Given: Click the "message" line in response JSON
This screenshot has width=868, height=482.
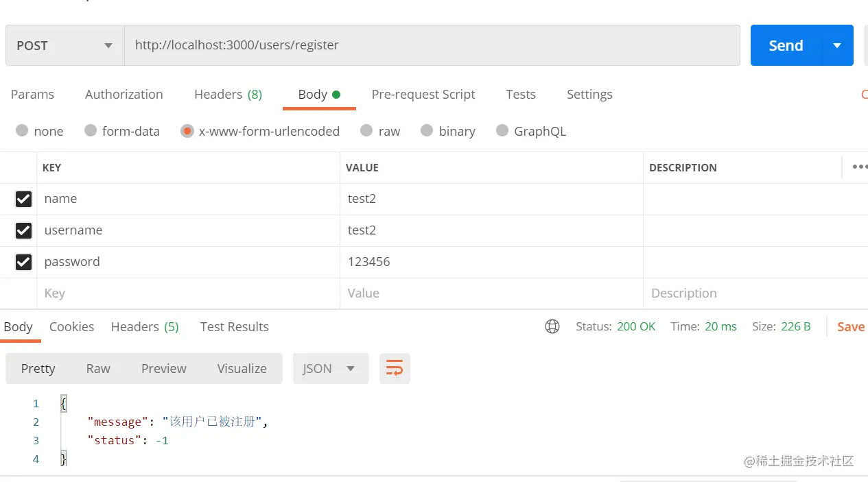Looking at the screenshot, I should (x=177, y=422).
